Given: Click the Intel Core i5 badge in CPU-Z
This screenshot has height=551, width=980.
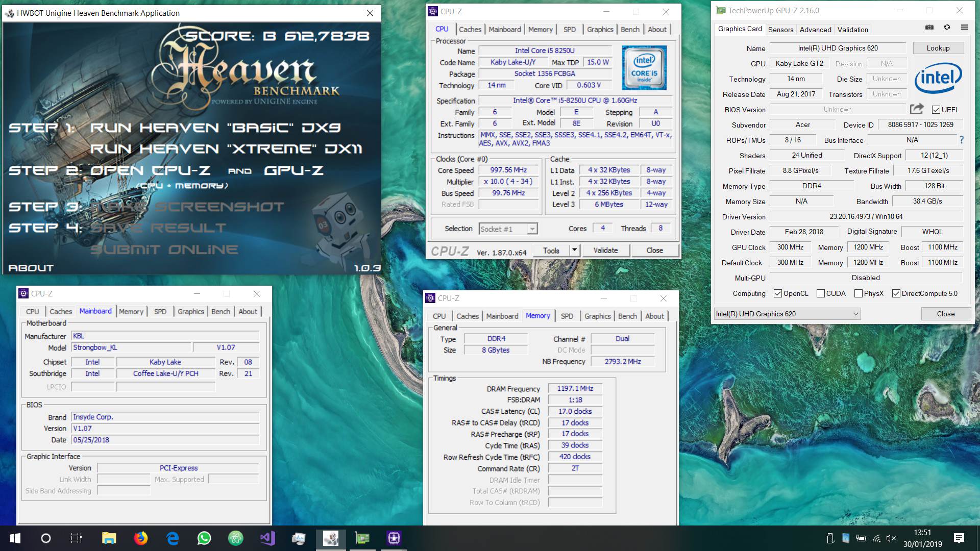Looking at the screenshot, I should coord(644,67).
